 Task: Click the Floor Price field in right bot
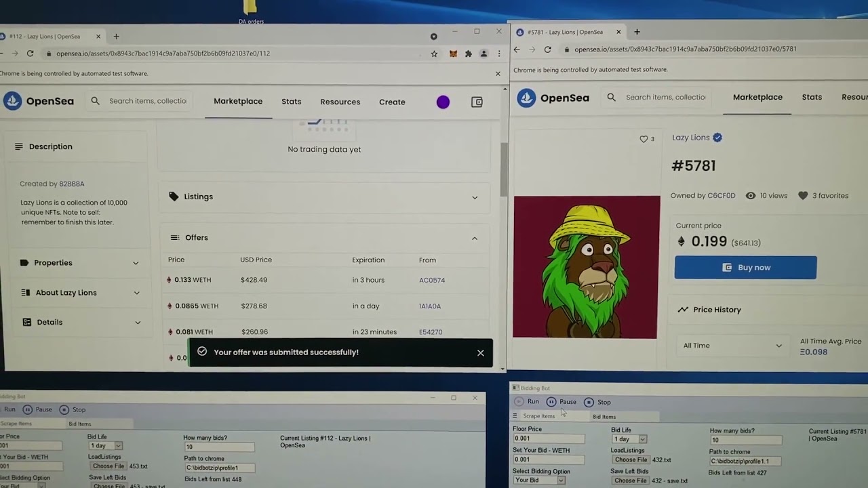(549, 439)
